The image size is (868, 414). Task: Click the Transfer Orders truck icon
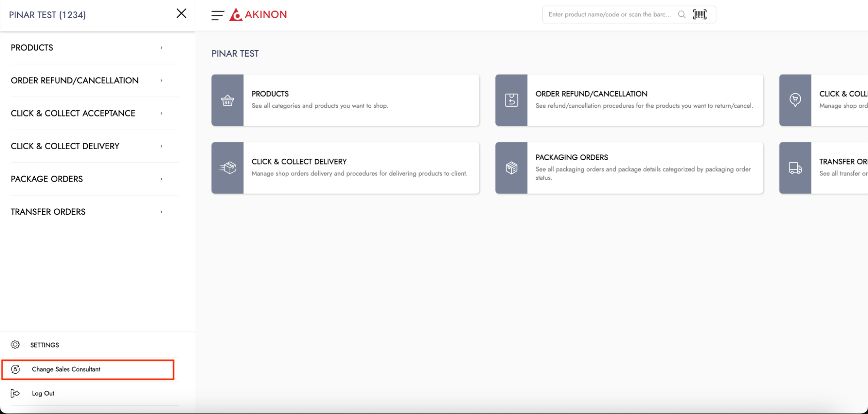(x=795, y=168)
